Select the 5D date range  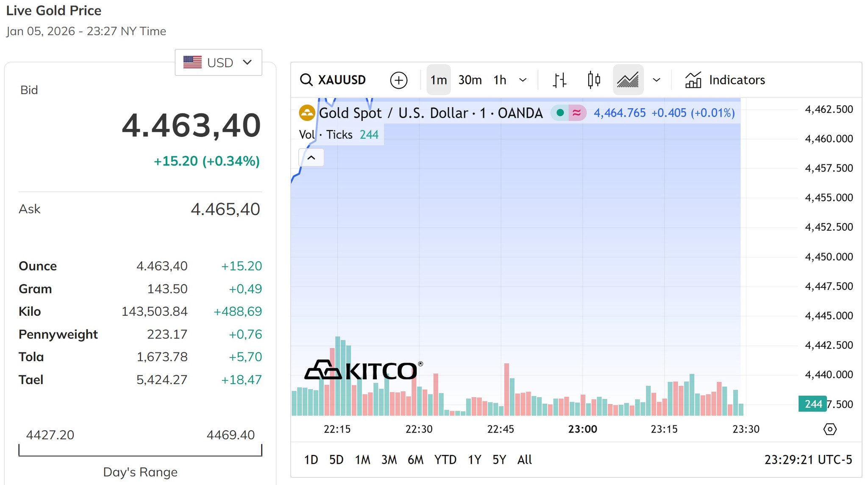(336, 460)
